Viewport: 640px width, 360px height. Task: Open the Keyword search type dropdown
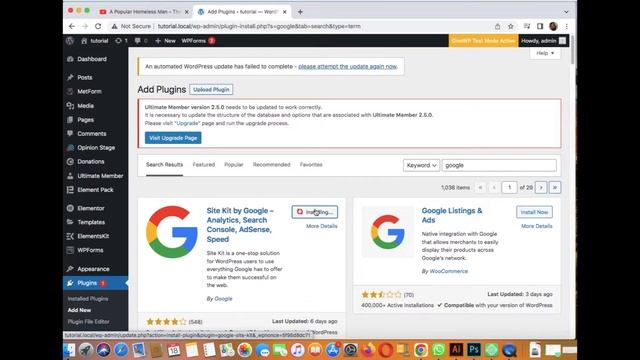(x=421, y=165)
